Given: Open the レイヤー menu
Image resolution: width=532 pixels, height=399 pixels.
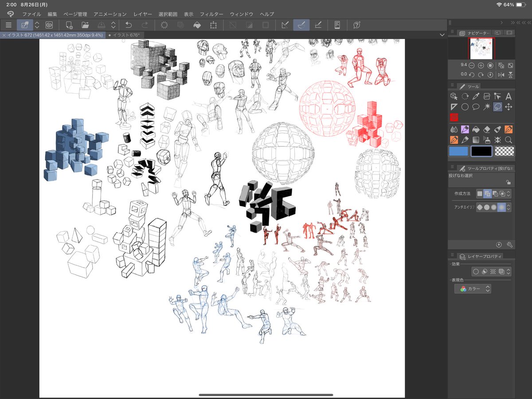Looking at the screenshot, I should 143,14.
